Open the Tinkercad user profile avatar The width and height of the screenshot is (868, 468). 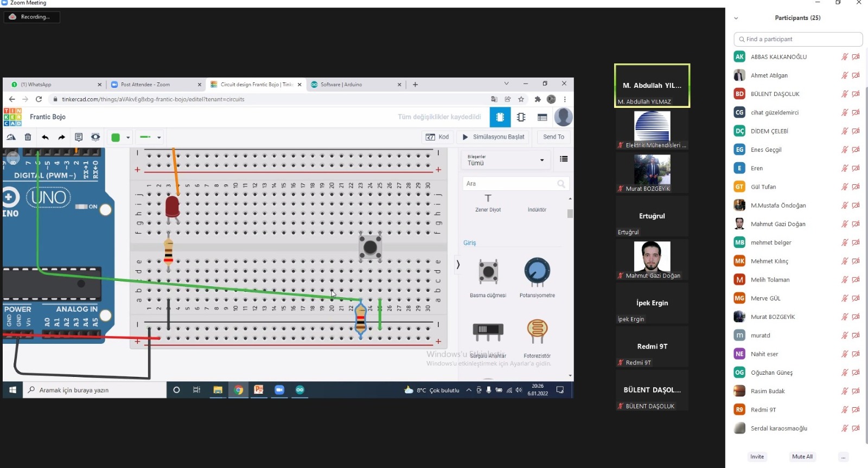coord(563,117)
